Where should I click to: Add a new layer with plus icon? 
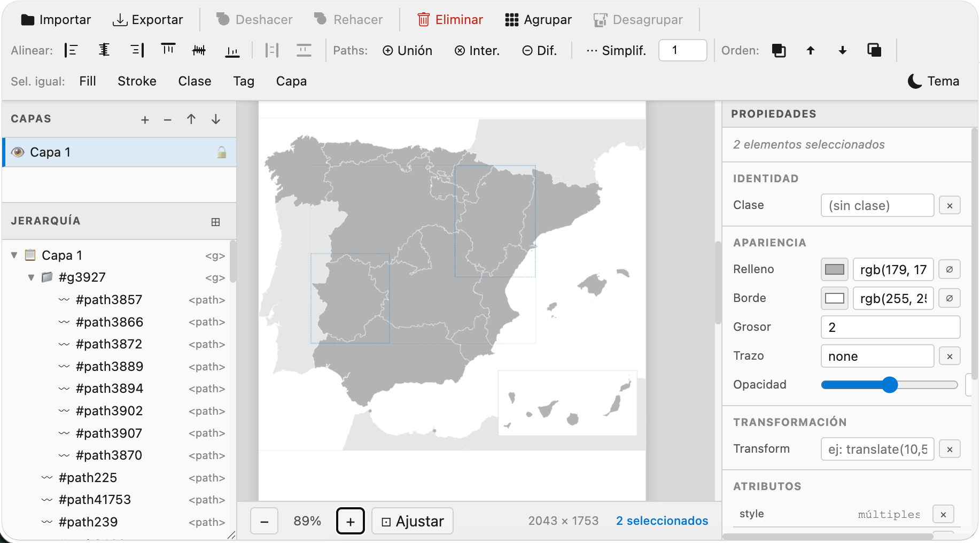tap(145, 120)
